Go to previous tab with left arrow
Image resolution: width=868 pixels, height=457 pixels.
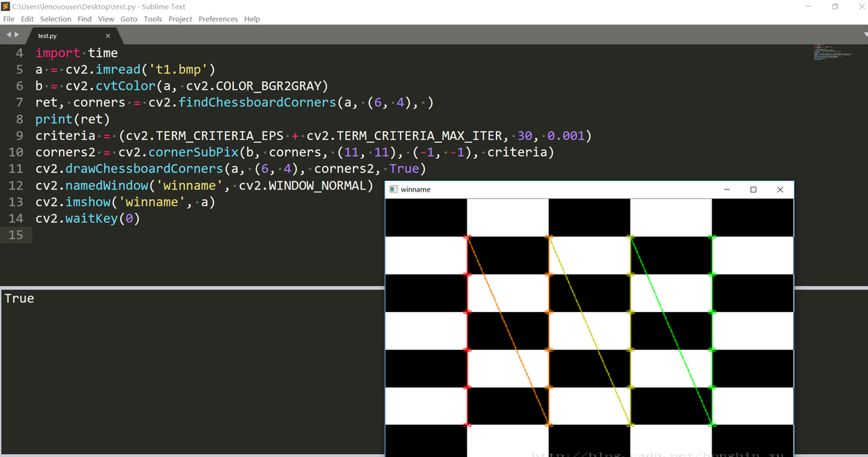click(x=8, y=35)
